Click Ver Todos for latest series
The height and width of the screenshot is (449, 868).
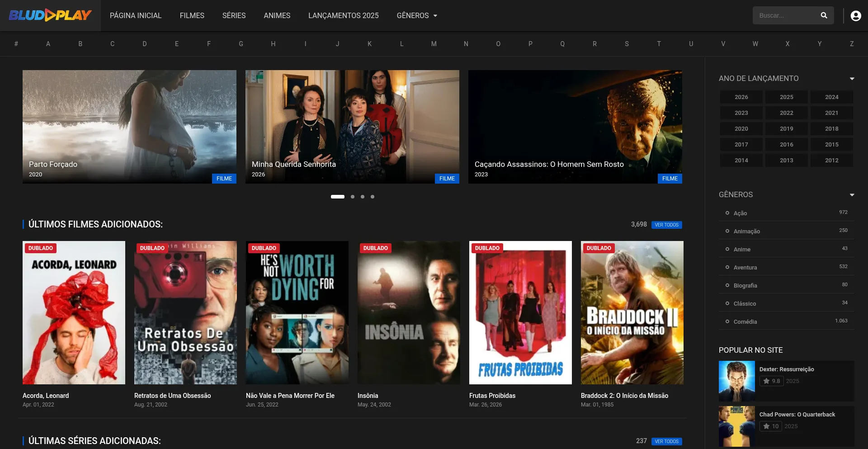(667, 441)
